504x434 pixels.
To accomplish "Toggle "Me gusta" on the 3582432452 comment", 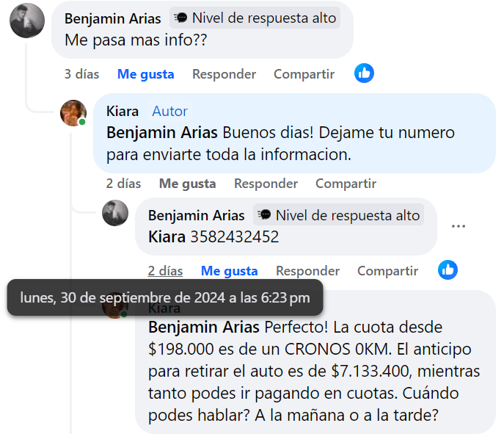I will tap(229, 271).
